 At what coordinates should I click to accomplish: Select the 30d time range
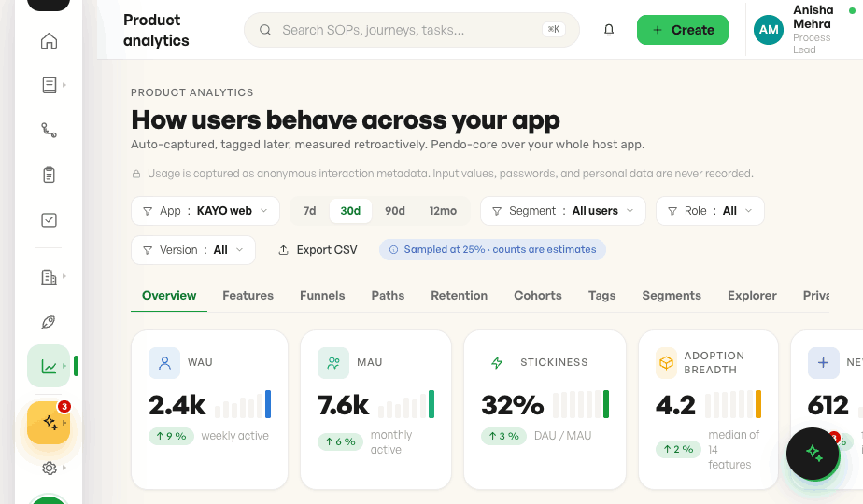tap(350, 211)
